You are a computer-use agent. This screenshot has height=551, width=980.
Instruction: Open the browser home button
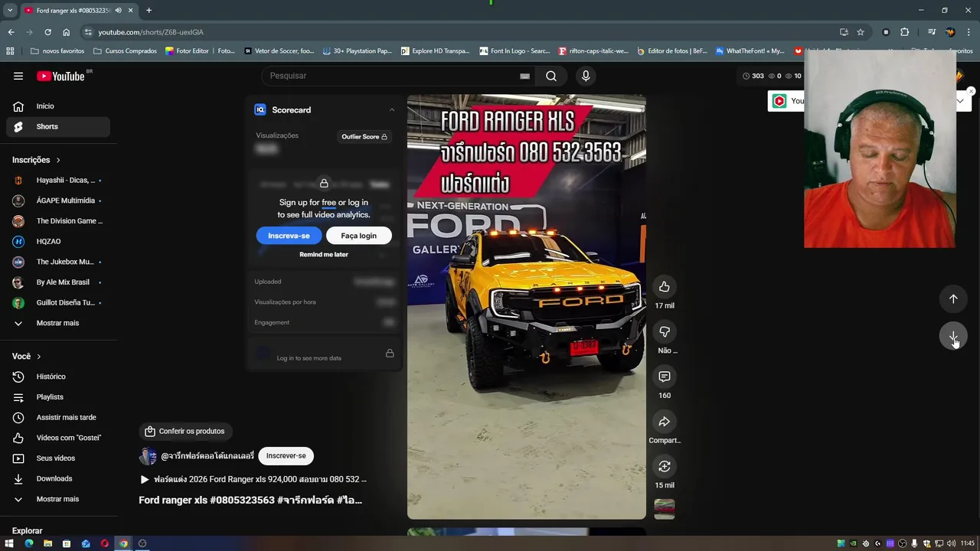click(x=66, y=32)
